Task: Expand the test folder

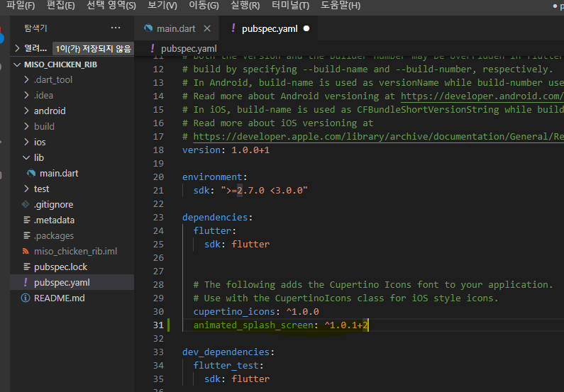Action: 26,189
